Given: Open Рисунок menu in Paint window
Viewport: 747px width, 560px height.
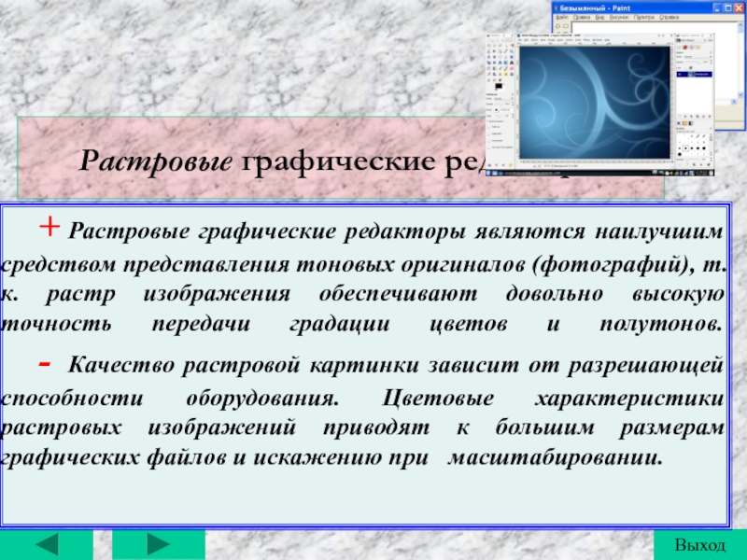Looking at the screenshot, I should 619,17.
